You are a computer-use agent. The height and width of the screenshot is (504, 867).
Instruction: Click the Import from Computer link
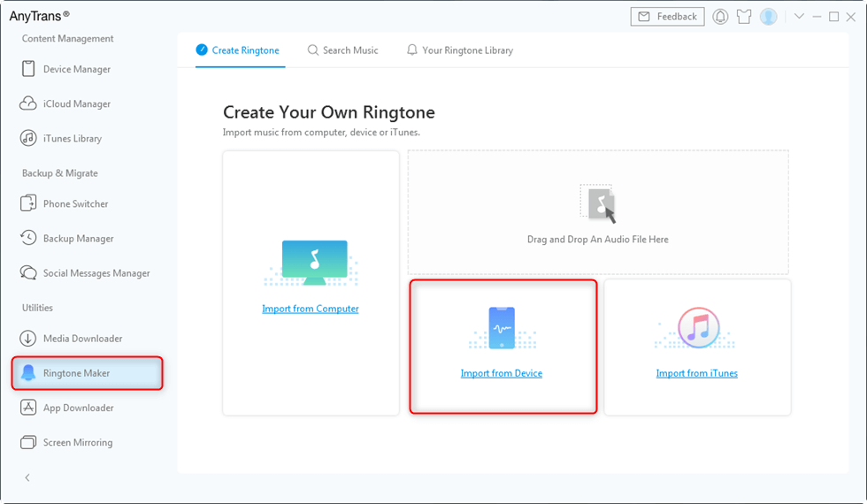[x=311, y=309]
